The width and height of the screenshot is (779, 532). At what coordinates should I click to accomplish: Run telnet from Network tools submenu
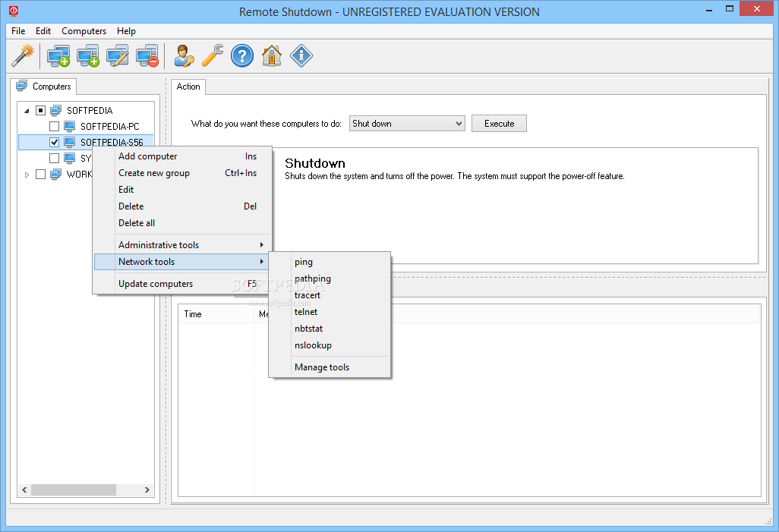click(x=330, y=312)
